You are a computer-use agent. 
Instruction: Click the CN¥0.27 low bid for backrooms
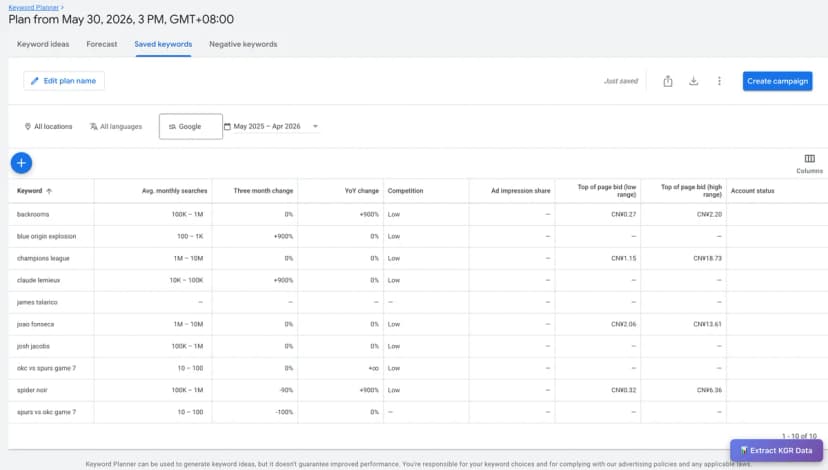(623, 214)
